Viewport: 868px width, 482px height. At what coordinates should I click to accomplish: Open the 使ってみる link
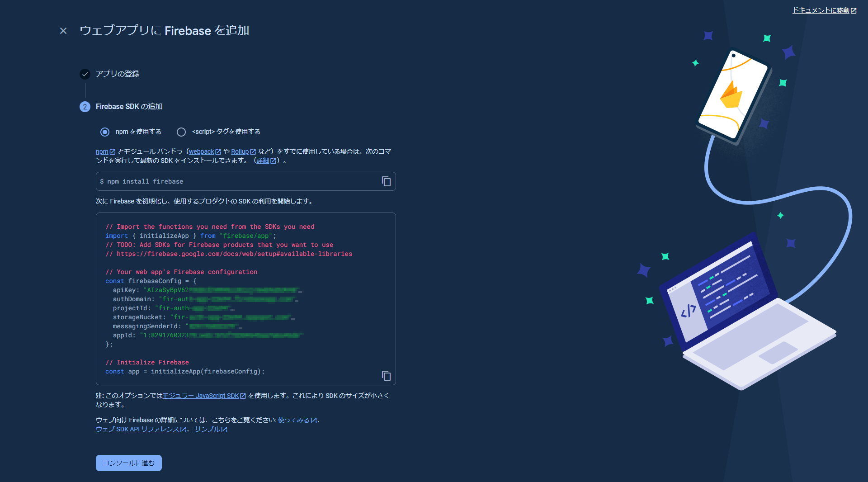(x=294, y=420)
